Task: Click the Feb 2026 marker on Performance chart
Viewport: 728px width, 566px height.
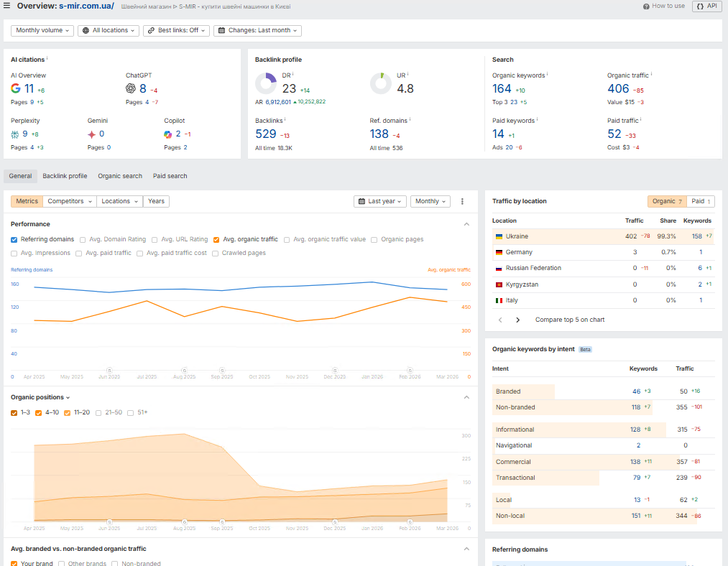Action: tap(410, 371)
